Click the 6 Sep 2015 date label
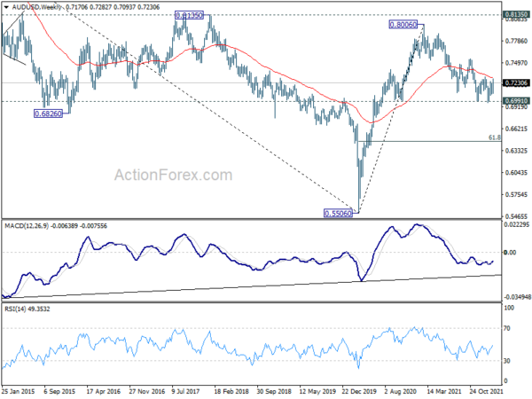Image resolution: width=532 pixels, height=399 pixels. (59, 392)
